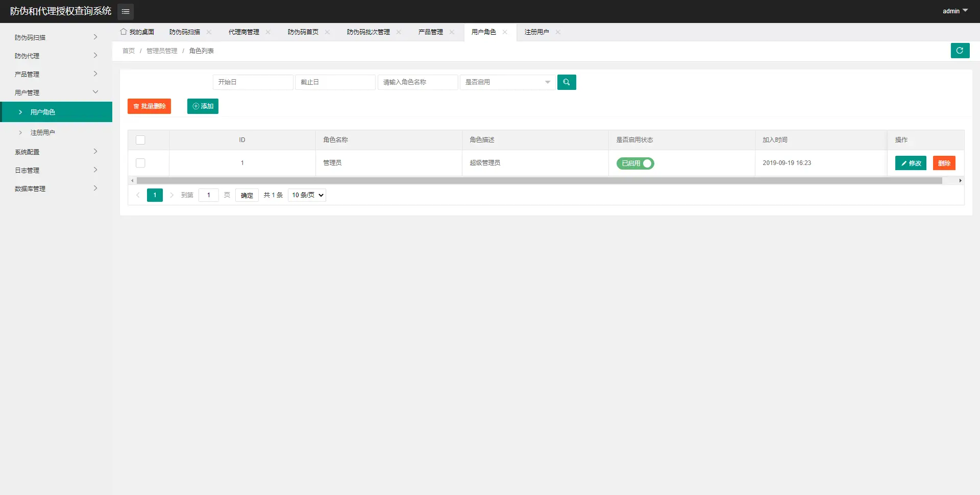Click the 首页 breadcrumb link
Image resolution: width=980 pixels, height=495 pixels.
pyautogui.click(x=129, y=51)
